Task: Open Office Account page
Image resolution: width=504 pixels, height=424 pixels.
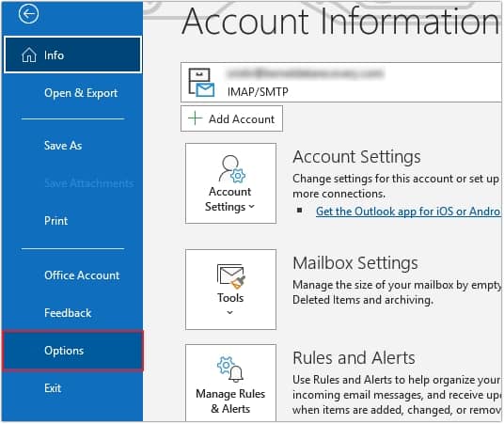Action: tap(82, 275)
